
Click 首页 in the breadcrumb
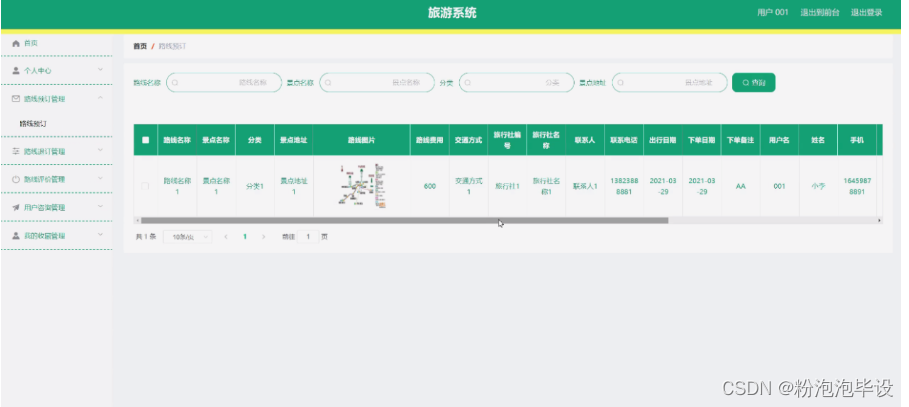(x=140, y=46)
